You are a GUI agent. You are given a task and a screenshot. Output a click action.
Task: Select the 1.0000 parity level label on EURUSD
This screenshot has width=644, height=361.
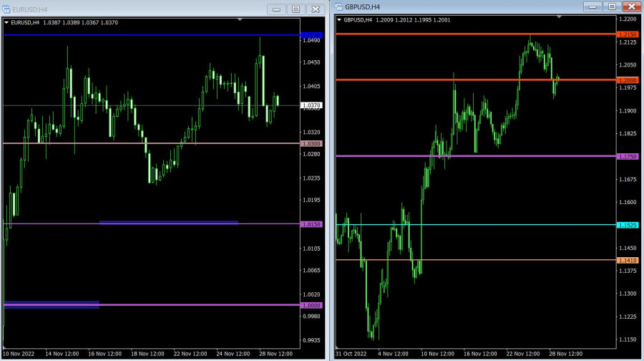pyautogui.click(x=313, y=305)
